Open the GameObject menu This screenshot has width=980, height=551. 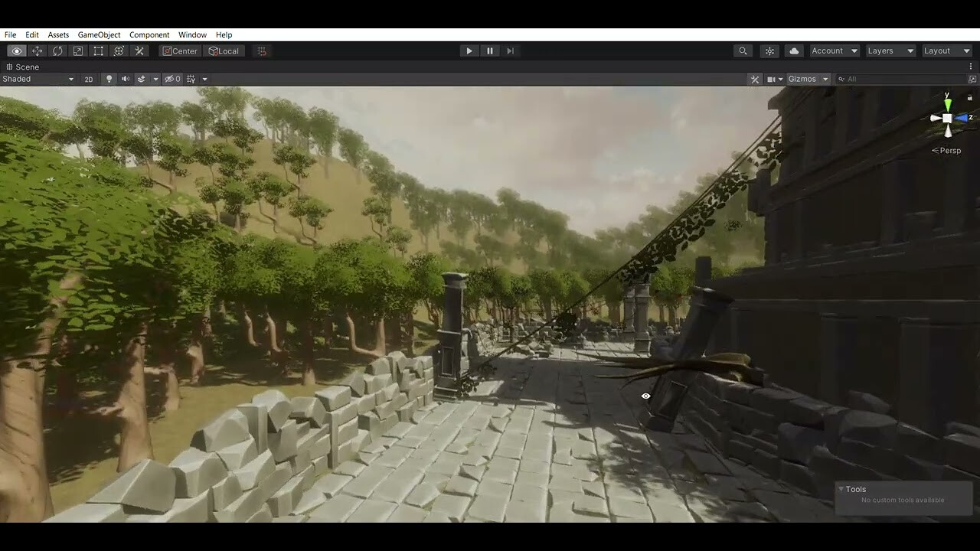[98, 34]
